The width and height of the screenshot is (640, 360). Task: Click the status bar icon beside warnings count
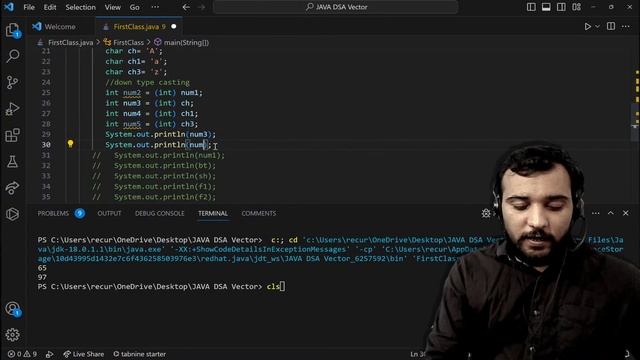click(x=49, y=354)
